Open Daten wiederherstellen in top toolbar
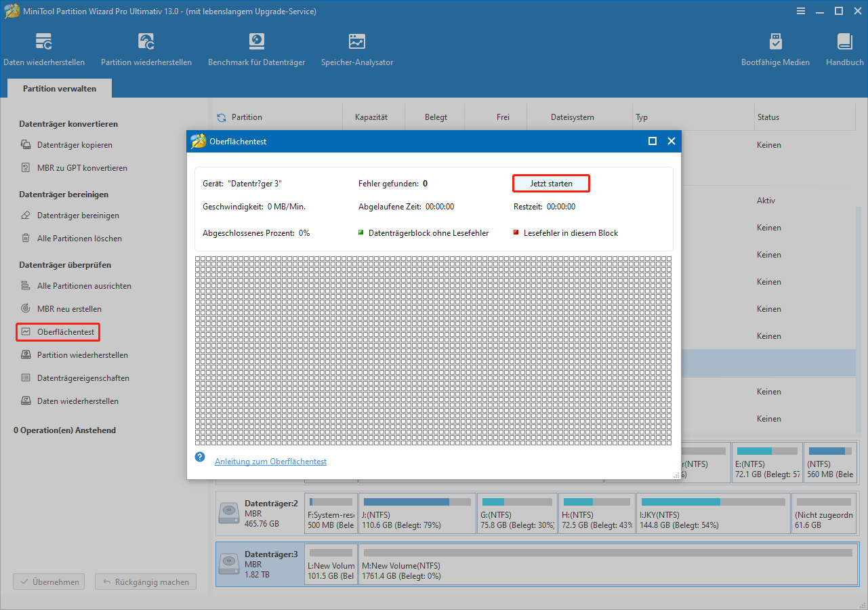The image size is (868, 610). (44, 49)
